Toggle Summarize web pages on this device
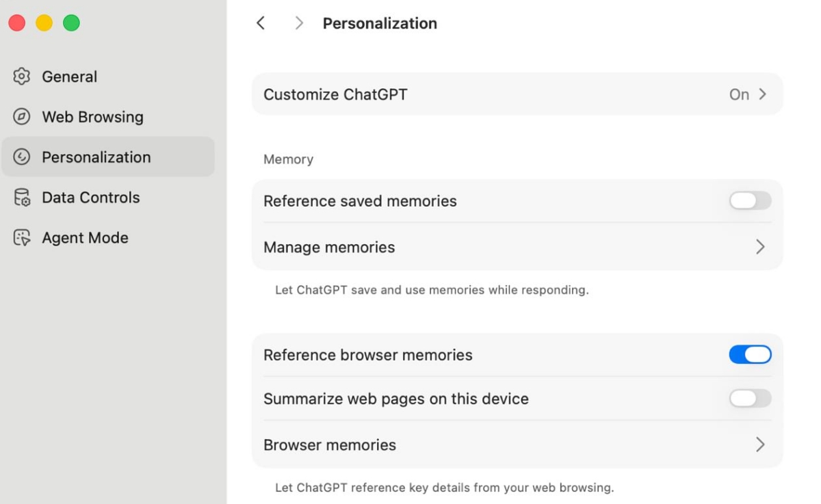This screenshot has height=504, width=821. [x=750, y=399]
